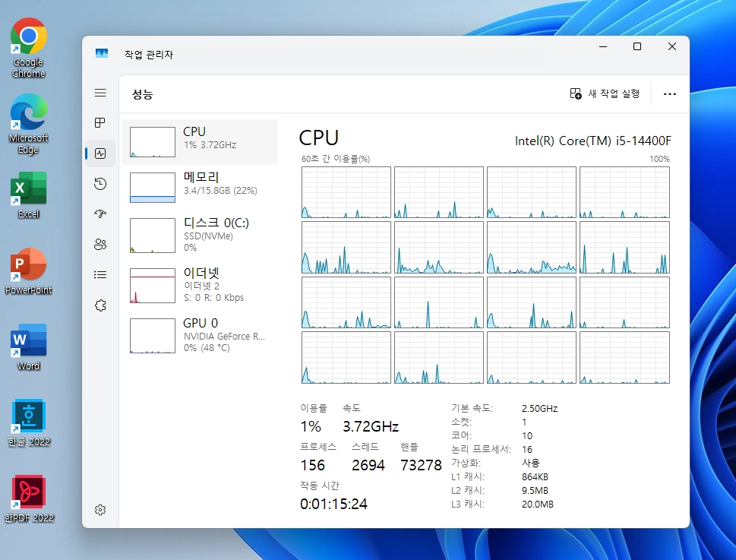Click the GPU 0 mini graph thumbnail
Screen dimensions: 736x560
[153, 336]
